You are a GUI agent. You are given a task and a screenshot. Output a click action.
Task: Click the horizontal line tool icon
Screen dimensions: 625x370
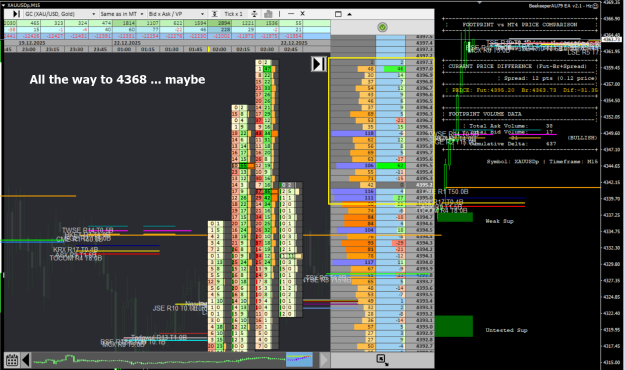tap(291, 14)
